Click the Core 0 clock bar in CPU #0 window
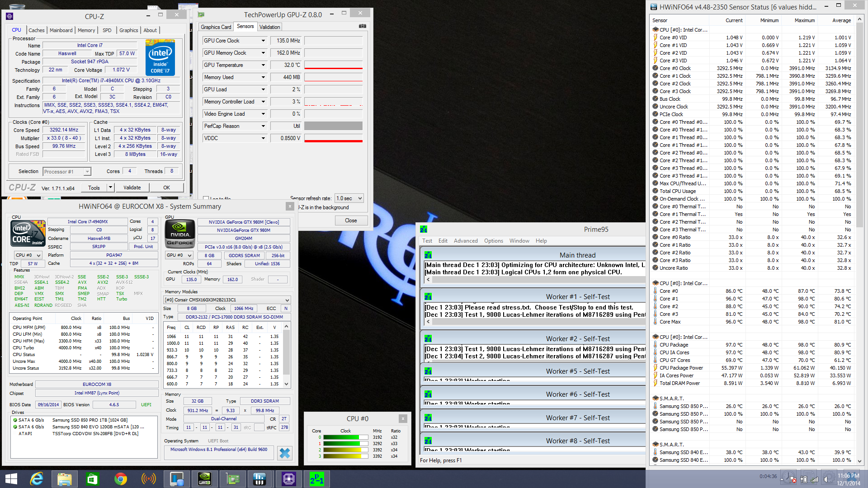 [346, 437]
